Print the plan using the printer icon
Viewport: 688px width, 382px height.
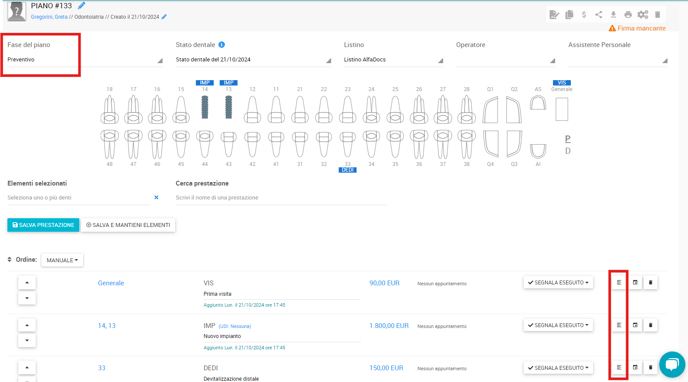[628, 15]
